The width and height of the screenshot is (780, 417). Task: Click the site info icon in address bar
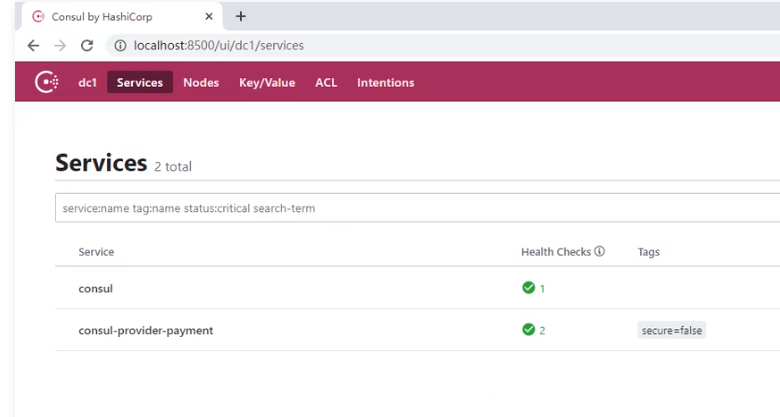pos(119,45)
